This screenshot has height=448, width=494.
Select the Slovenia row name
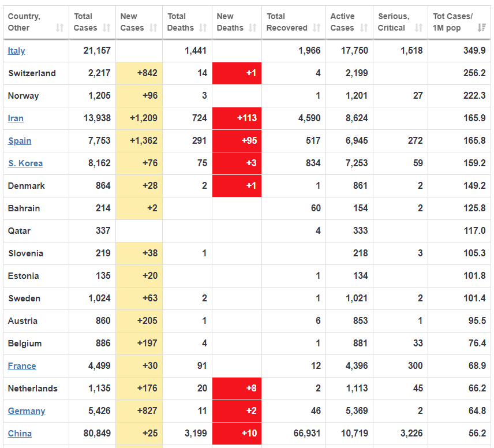pos(25,253)
